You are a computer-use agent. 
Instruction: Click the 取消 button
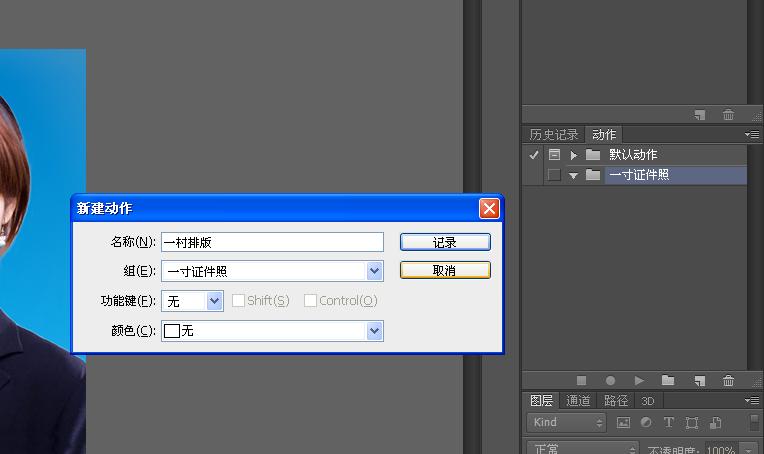tap(445, 270)
